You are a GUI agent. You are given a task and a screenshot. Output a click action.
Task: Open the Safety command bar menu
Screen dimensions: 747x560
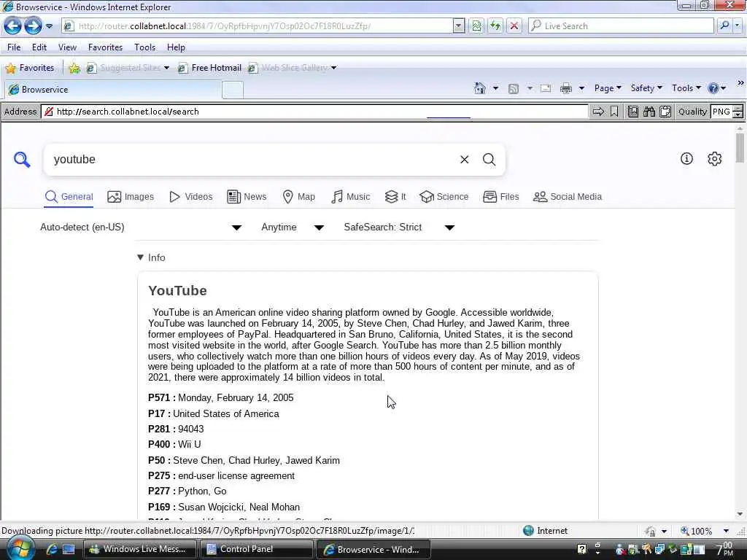646,88
